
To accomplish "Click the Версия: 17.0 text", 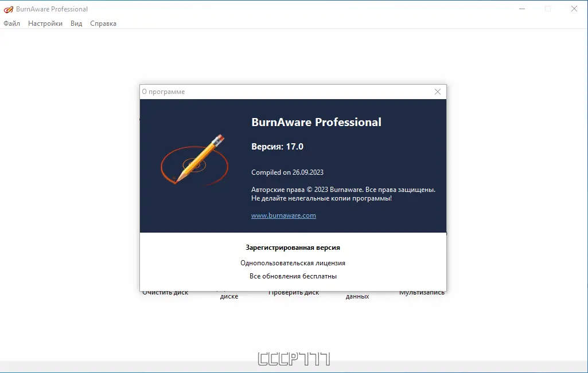I will point(277,147).
